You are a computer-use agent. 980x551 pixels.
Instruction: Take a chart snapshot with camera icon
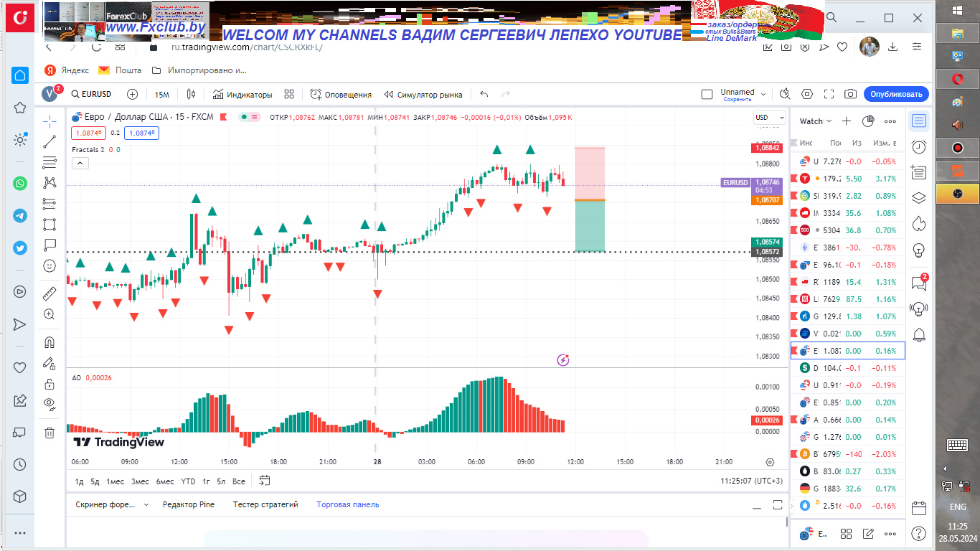tap(850, 94)
